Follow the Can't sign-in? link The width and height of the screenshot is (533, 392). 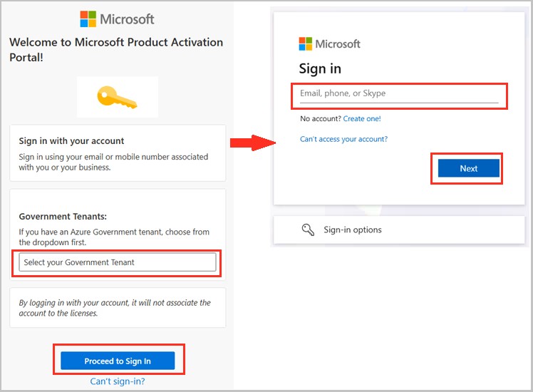pyautogui.click(x=118, y=381)
